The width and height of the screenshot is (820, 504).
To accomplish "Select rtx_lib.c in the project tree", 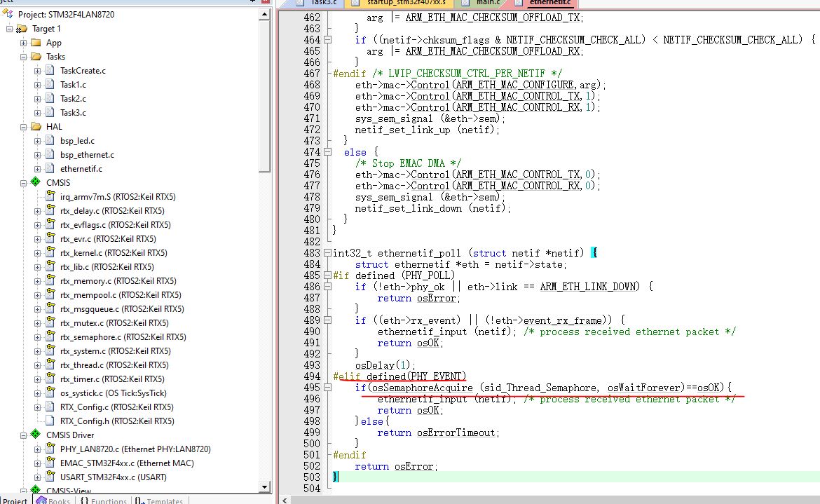I will [107, 266].
